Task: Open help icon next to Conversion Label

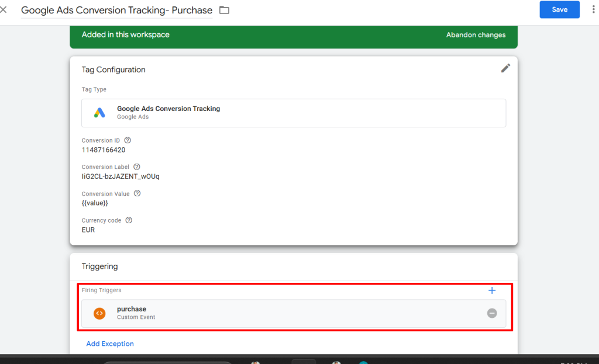Action: [137, 167]
